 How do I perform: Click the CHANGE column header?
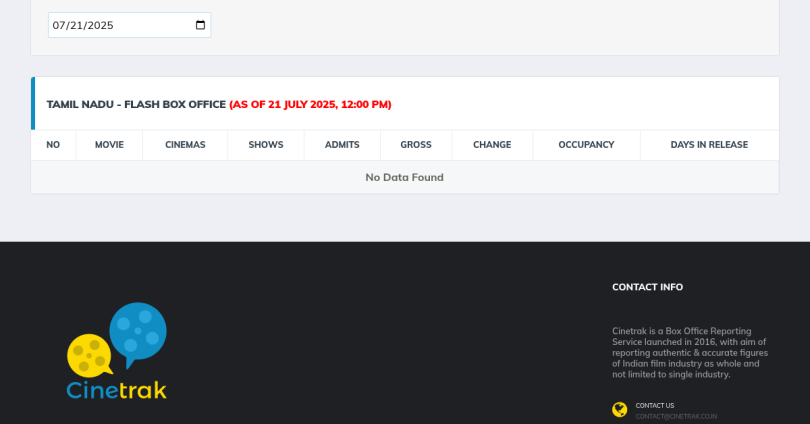(492, 145)
